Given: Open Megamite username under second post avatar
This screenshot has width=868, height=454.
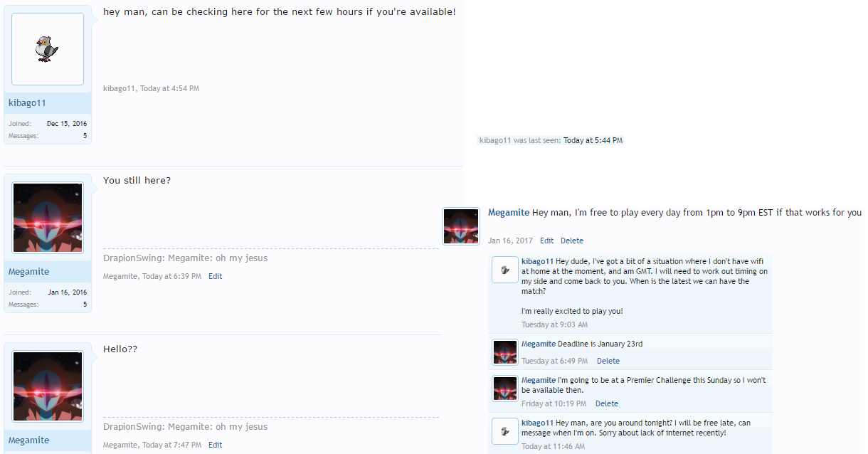Looking at the screenshot, I should coord(28,271).
